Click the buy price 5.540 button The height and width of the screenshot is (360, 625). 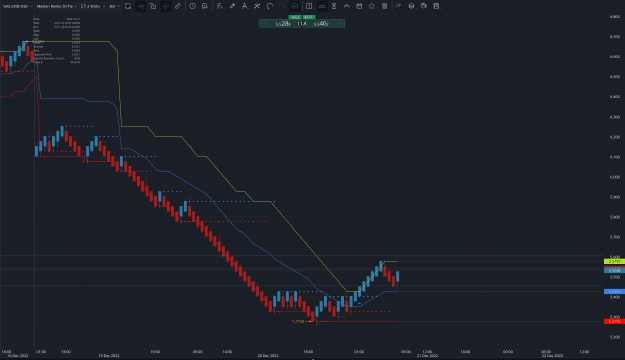tap(322, 24)
